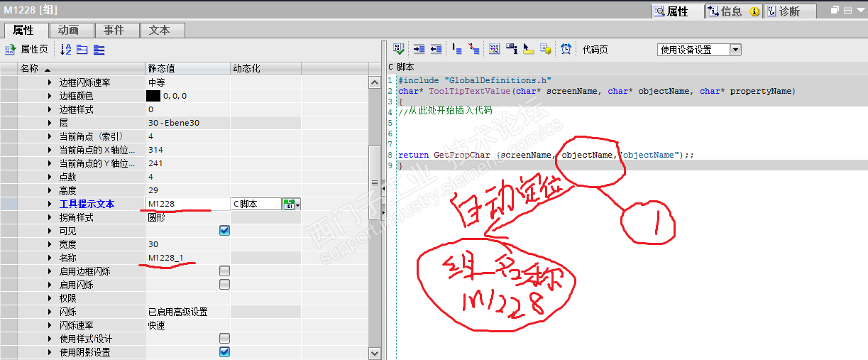Click the panel layout icon at top right
The image size is (868, 360).
click(847, 11)
